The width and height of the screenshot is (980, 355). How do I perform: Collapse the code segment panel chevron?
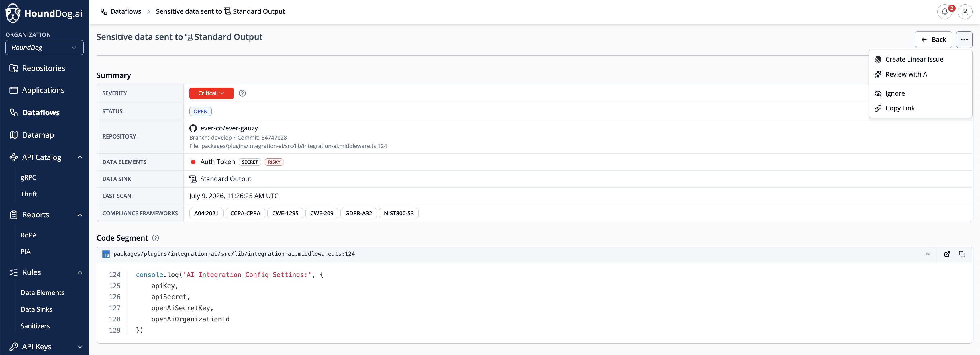coord(928,254)
